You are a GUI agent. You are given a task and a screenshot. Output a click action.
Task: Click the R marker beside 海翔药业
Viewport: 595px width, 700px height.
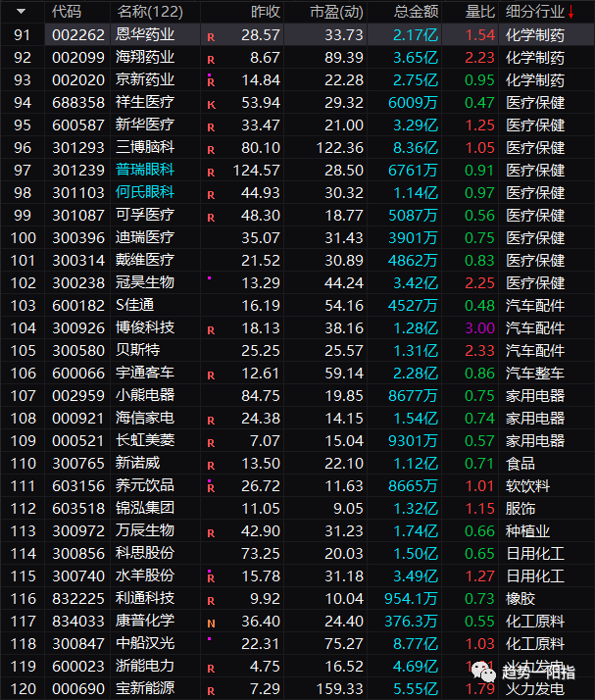211,60
